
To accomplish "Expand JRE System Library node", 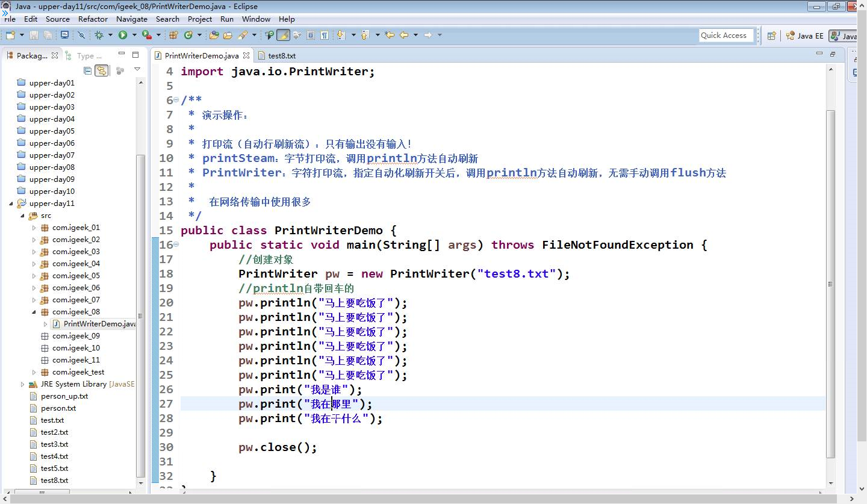I will coord(22,384).
